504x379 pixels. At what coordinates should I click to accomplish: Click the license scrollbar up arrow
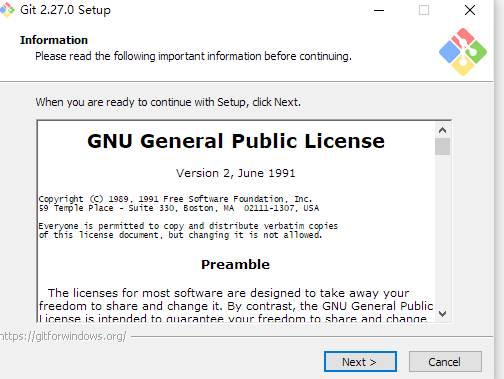[x=442, y=130]
